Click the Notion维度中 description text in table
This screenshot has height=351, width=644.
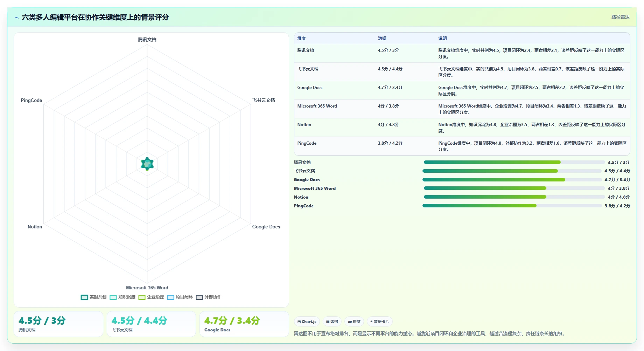[x=532, y=128]
